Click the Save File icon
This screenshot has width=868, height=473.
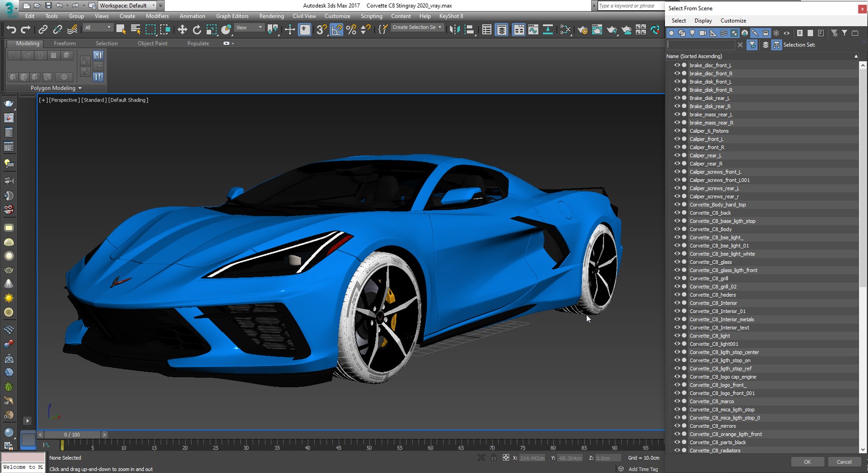tap(48, 5)
